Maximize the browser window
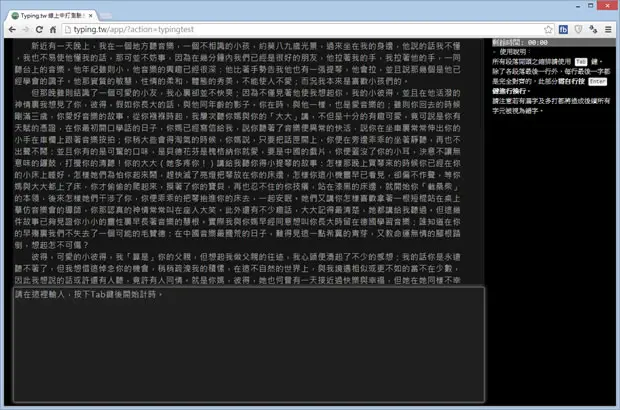Image resolution: width=620 pixels, height=410 pixels. coord(590,6)
